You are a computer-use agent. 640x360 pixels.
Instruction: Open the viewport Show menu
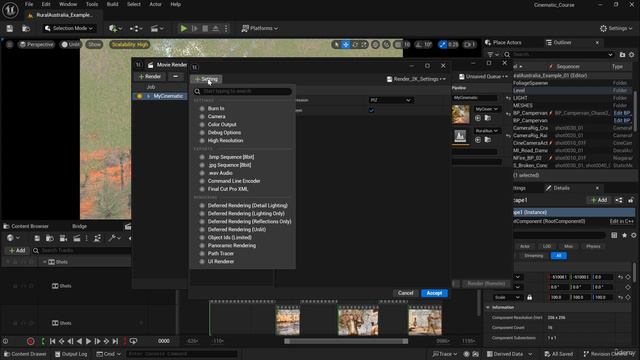(x=94, y=44)
